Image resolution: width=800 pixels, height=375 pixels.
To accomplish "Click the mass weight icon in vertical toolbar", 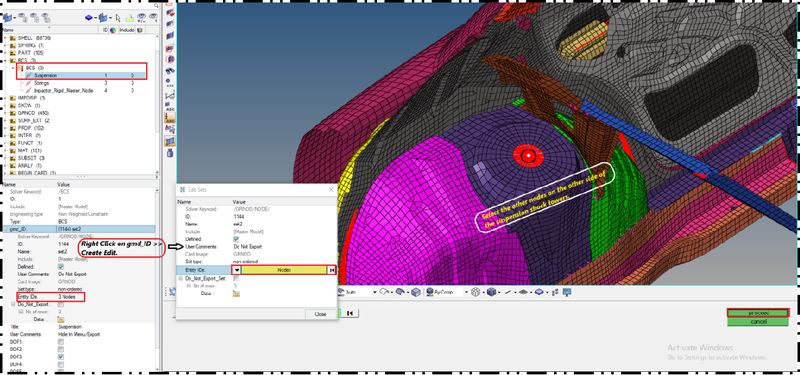I will point(170,153).
